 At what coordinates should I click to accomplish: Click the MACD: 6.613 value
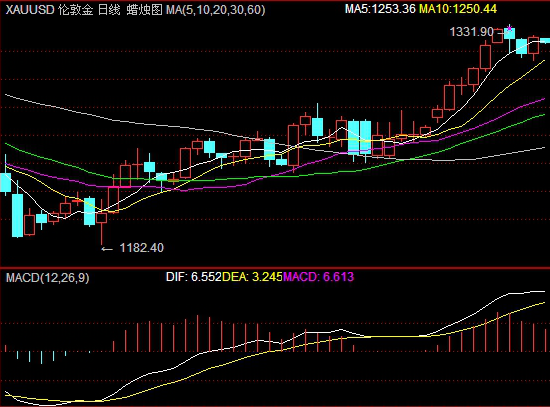click(318, 277)
